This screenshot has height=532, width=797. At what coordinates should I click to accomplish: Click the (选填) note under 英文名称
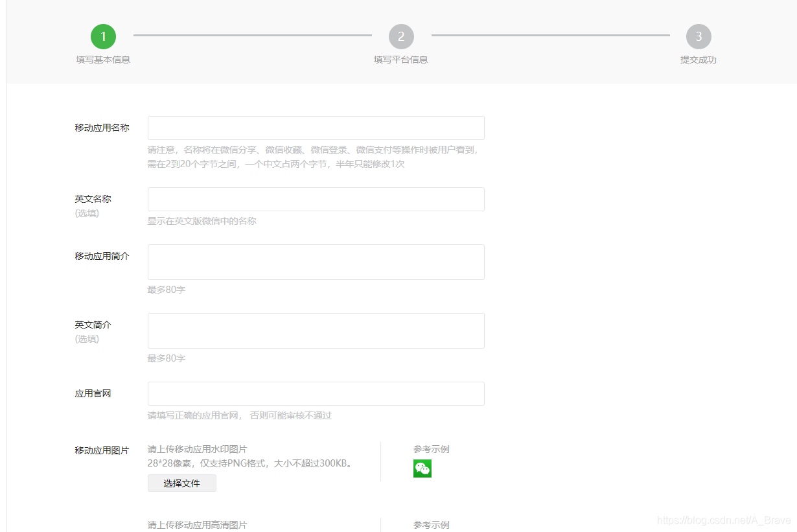[87, 213]
